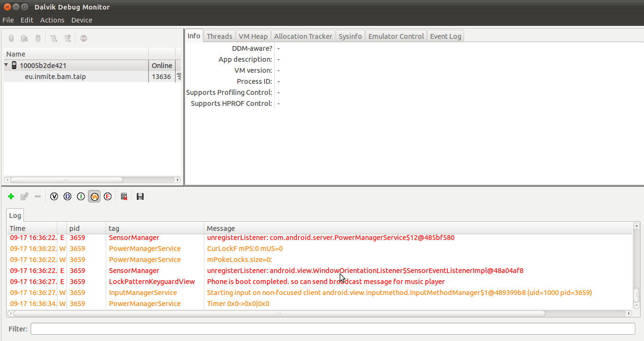Viewport: 644px width, 341px height.
Task: Open the Allocation Tracker tab
Action: tap(303, 36)
